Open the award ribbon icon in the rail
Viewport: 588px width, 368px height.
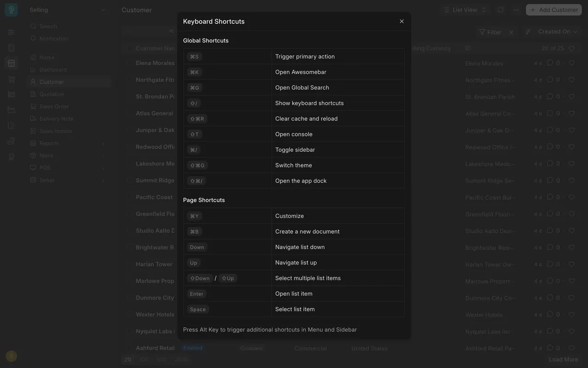(11, 156)
